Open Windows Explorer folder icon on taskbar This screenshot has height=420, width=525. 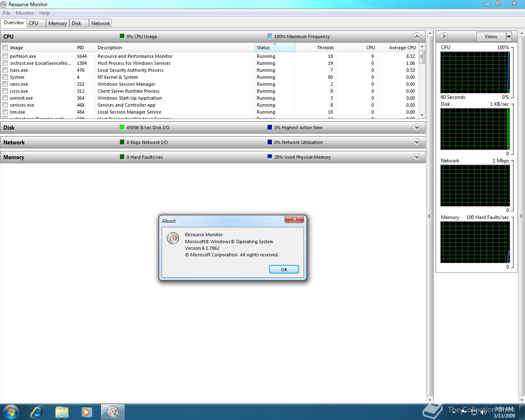62,412
